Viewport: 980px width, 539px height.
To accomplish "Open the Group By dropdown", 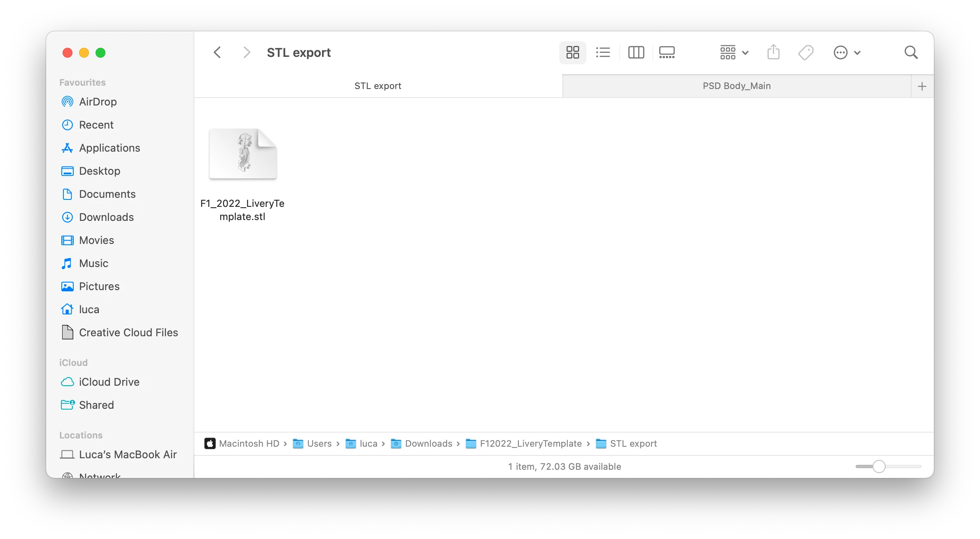I will (x=734, y=52).
